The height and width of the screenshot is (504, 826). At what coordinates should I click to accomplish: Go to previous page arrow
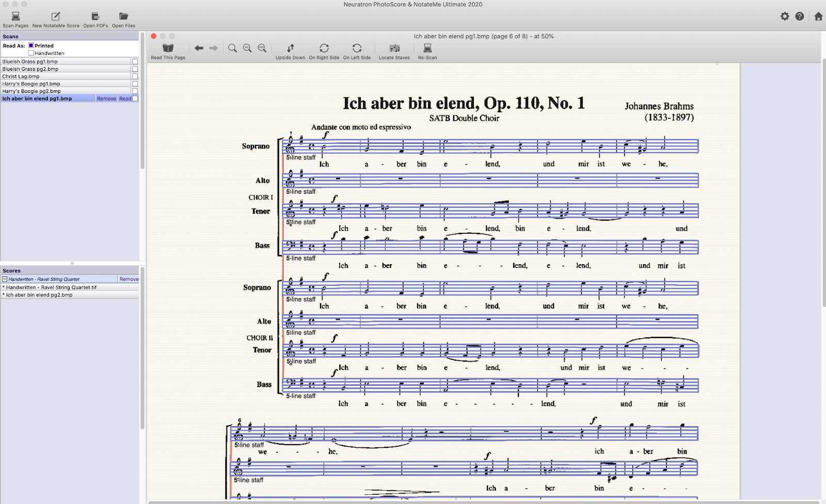tap(199, 48)
